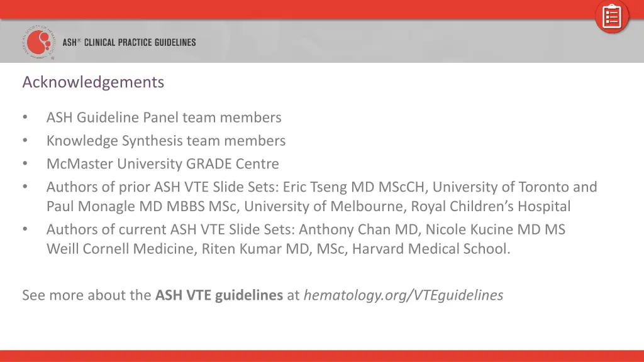
Task: Click the Harvard Medical School text
Action: click(x=430, y=249)
